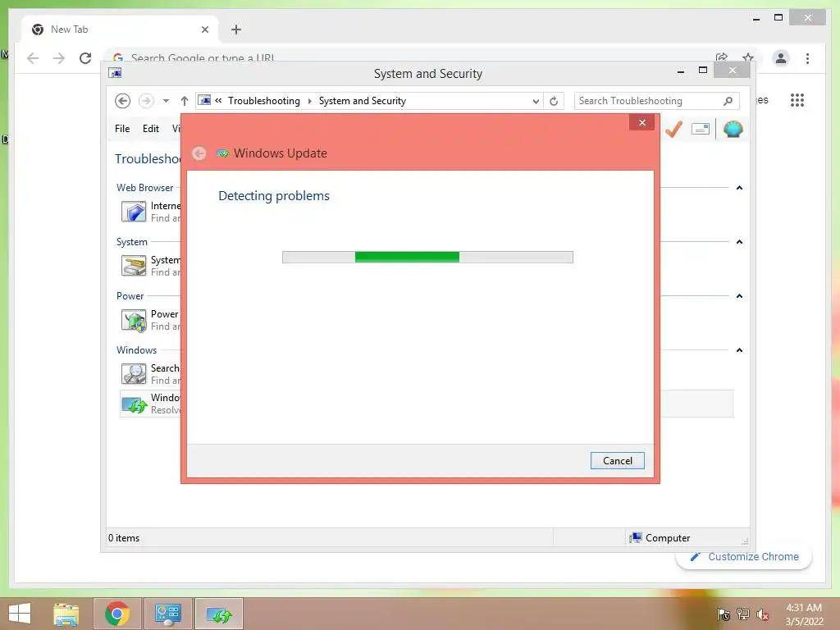Click System and Security breadcrumb segment

point(362,101)
